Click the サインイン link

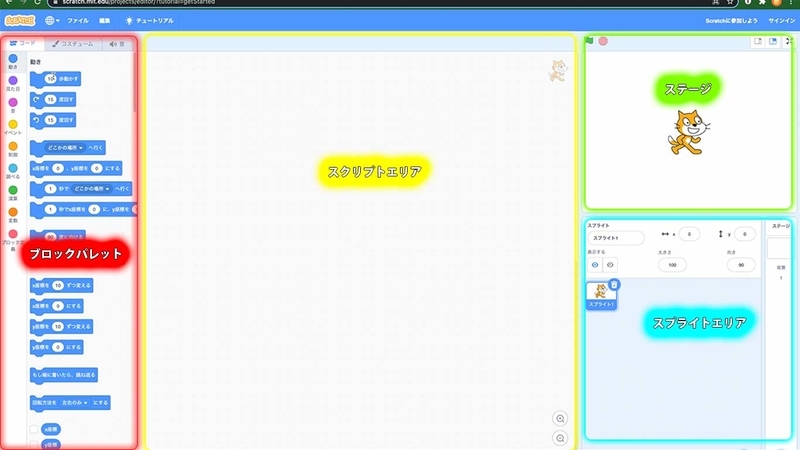click(781, 21)
